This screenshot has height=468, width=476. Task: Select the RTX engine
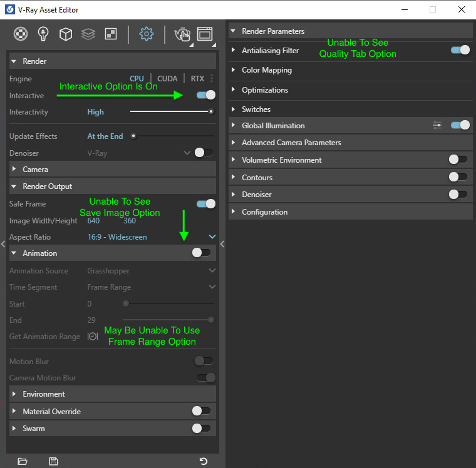[197, 79]
